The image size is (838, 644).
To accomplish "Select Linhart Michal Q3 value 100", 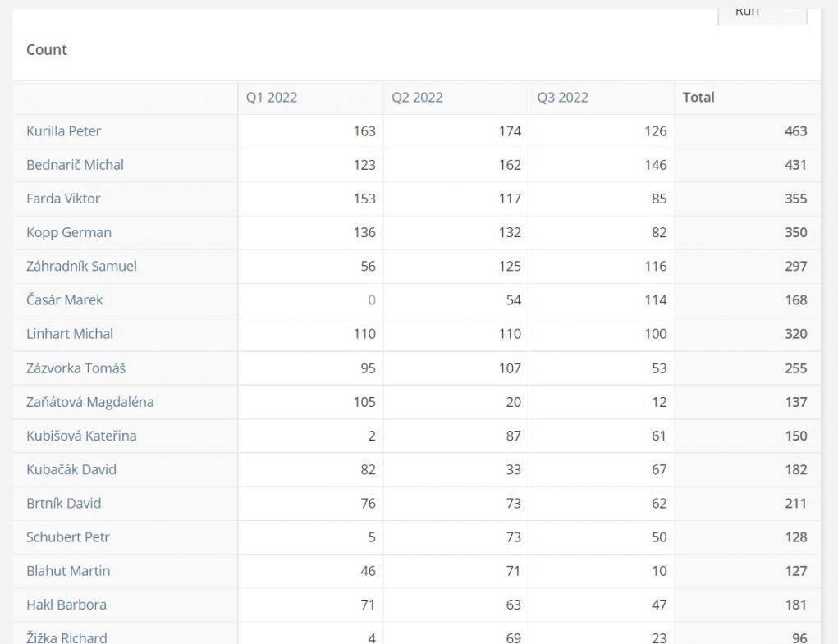I will tap(656, 334).
